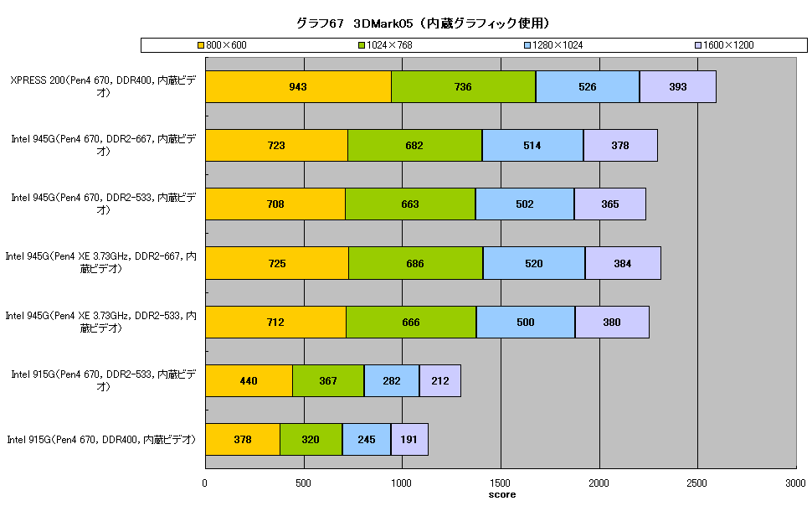The height and width of the screenshot is (506, 812).
Task: Select the lavender bar segment valued 380
Action: (x=612, y=322)
